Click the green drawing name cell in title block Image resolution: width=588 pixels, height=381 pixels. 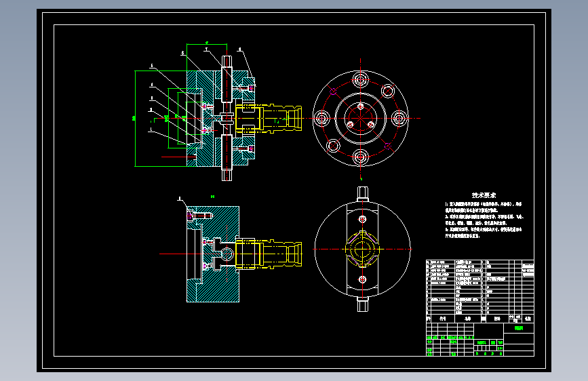(x=519, y=328)
